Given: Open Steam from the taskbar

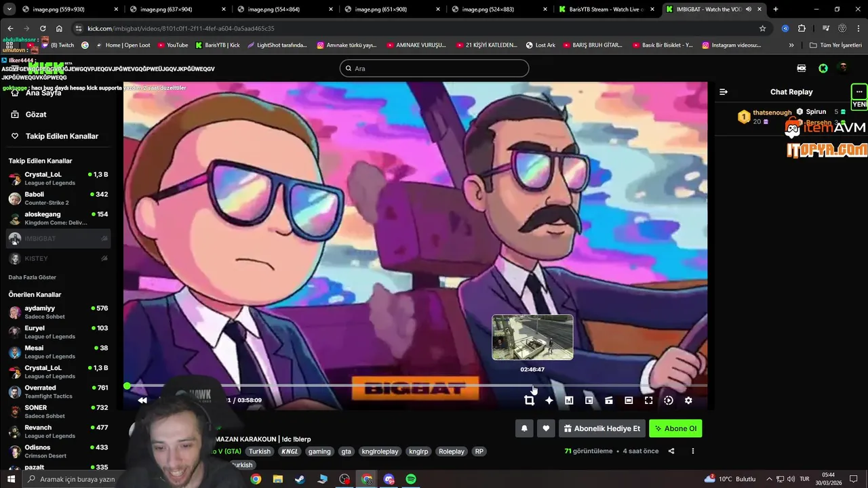Looking at the screenshot, I should 300,479.
